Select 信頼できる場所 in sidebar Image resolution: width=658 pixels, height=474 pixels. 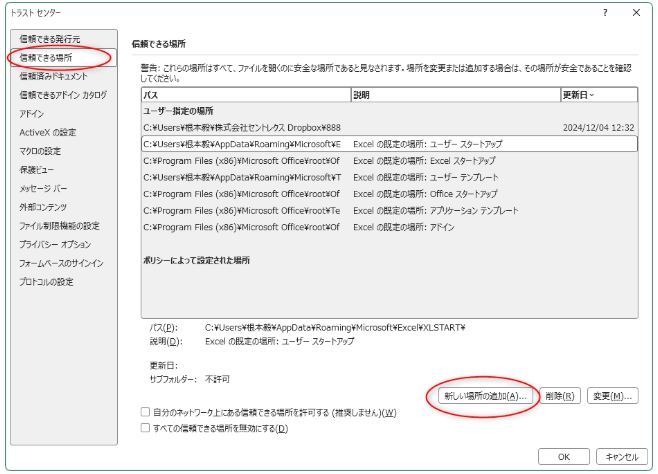pyautogui.click(x=46, y=57)
